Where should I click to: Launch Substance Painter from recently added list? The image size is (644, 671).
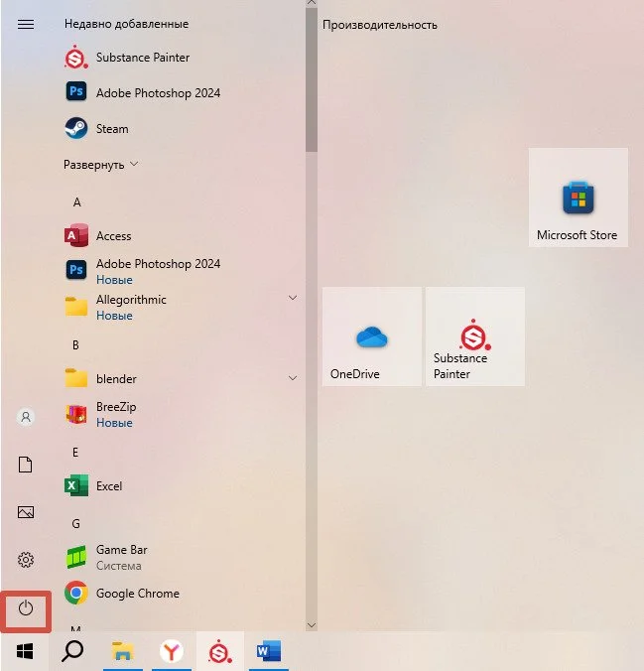click(127, 58)
